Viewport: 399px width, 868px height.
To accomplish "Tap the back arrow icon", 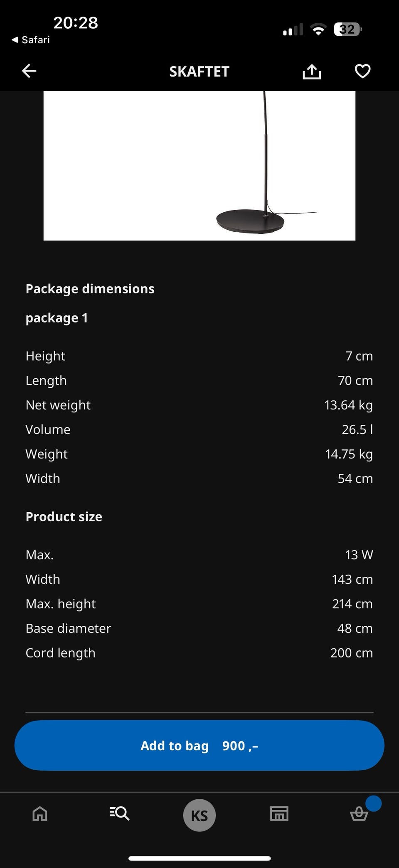I will coord(29,71).
